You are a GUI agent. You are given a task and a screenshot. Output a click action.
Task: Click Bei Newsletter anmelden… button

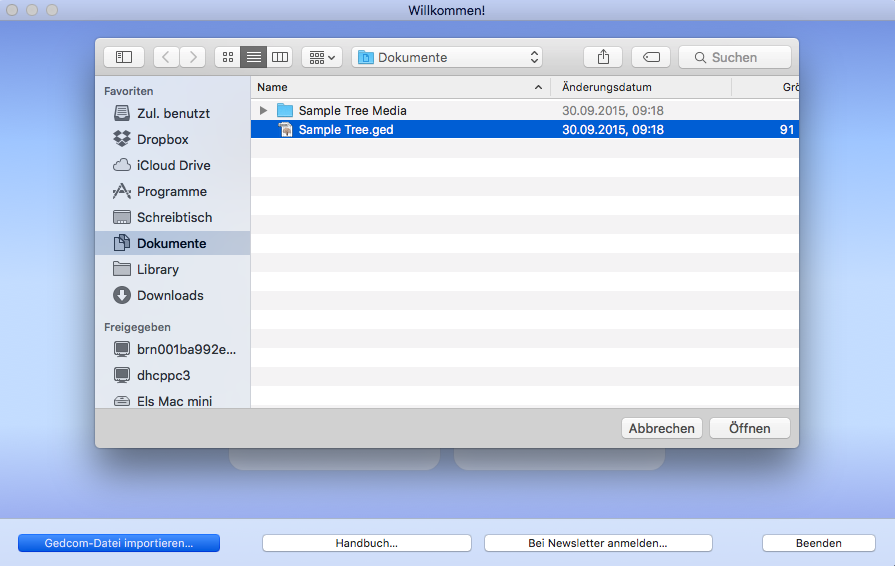598,543
